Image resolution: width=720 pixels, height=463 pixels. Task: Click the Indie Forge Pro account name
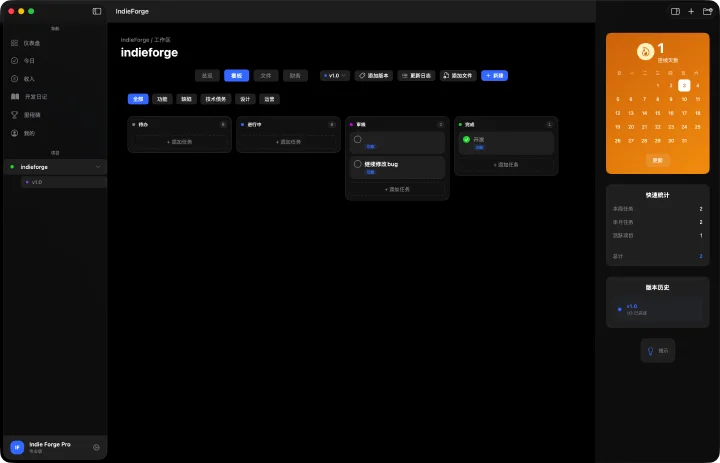[x=50, y=444]
